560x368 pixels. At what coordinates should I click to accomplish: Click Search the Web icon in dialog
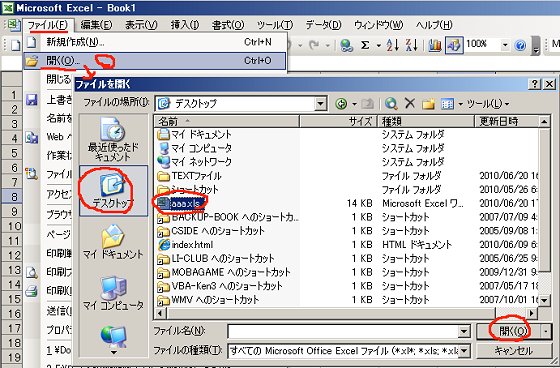pos(391,104)
